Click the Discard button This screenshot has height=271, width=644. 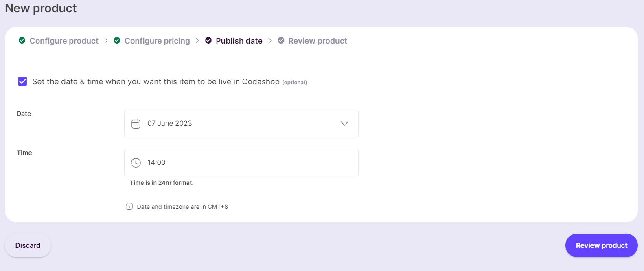28,245
